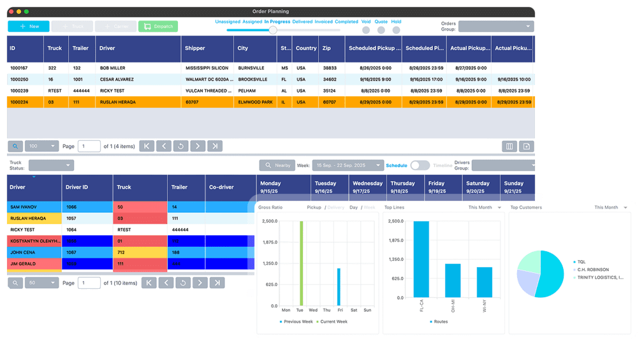Image resolution: width=644 pixels, height=345 pixels.
Task: Click previous page arrow in drivers grid
Action: (x=165, y=283)
